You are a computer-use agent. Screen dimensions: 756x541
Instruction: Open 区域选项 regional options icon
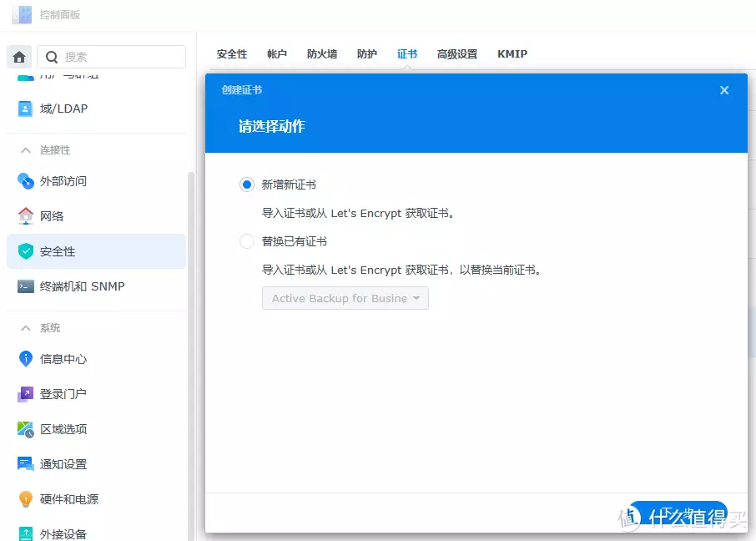tap(26, 429)
